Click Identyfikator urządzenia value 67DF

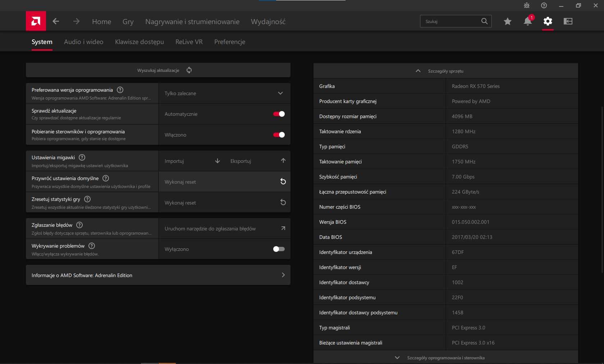458,252
